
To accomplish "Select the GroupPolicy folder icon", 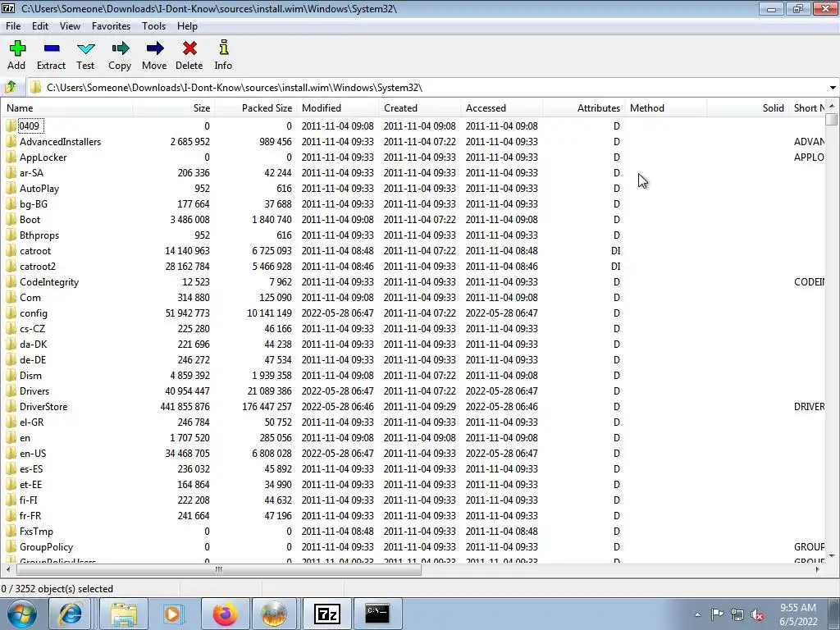I will (x=11, y=546).
